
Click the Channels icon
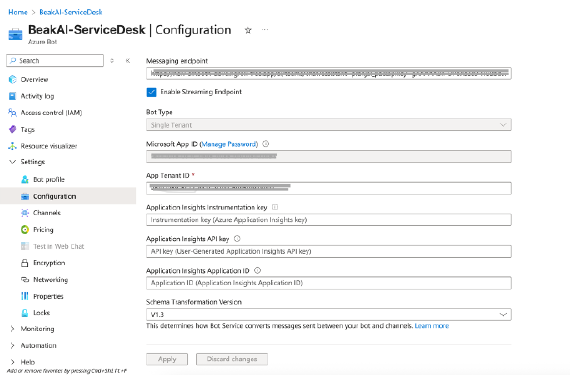[x=25, y=213]
